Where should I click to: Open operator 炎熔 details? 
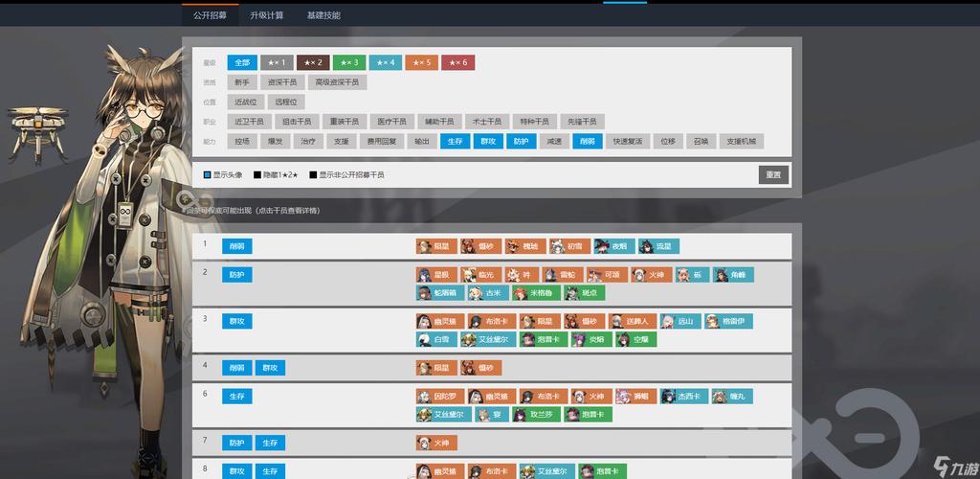[x=591, y=339]
